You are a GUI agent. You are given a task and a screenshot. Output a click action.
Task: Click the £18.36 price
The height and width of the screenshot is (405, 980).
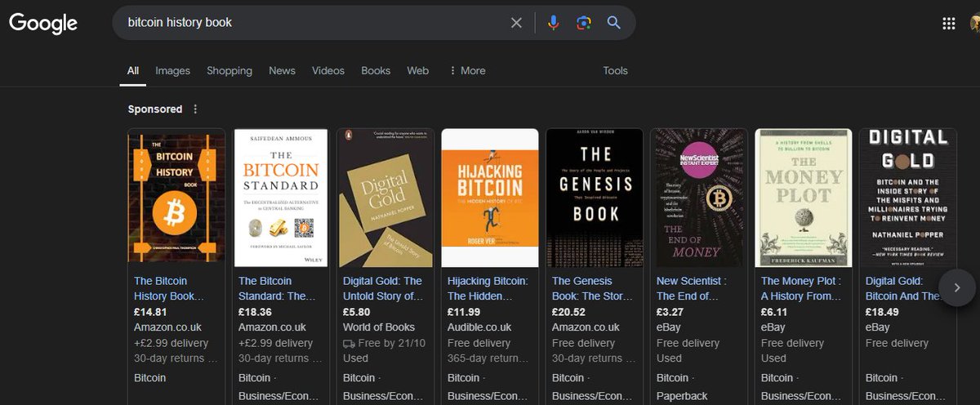(255, 312)
